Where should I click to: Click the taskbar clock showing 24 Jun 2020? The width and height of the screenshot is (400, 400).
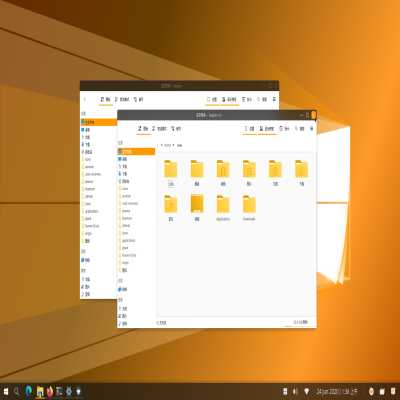[337, 391]
